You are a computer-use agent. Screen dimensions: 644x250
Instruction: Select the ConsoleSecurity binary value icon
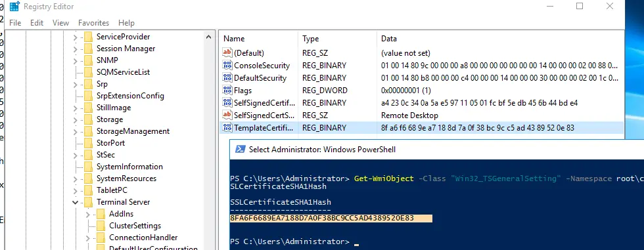point(227,65)
